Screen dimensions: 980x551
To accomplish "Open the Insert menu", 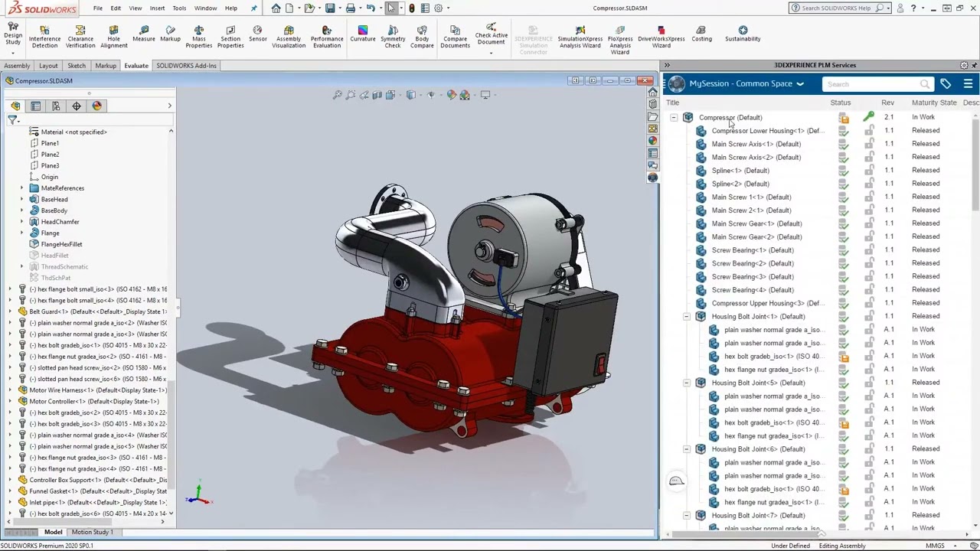I will coord(157,8).
